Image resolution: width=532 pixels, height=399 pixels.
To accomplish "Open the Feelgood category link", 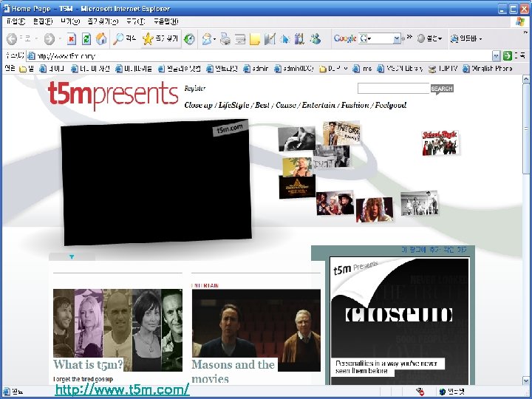I will [x=391, y=105].
